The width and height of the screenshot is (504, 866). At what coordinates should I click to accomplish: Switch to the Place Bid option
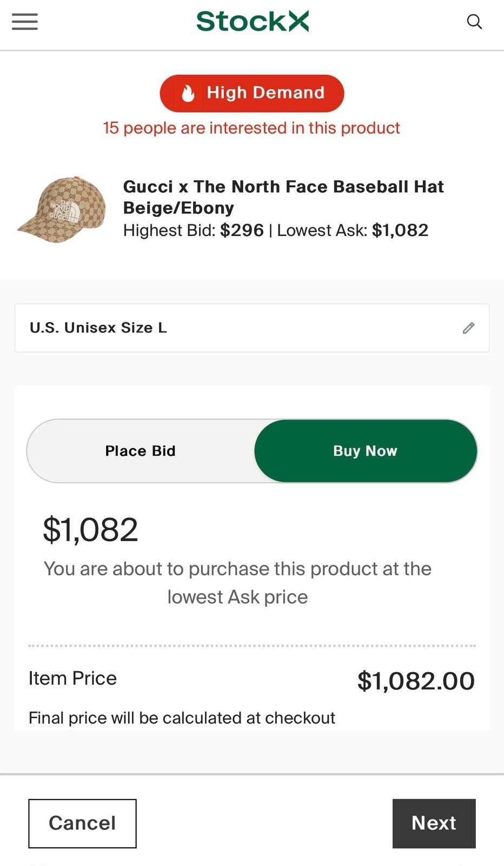pos(141,451)
